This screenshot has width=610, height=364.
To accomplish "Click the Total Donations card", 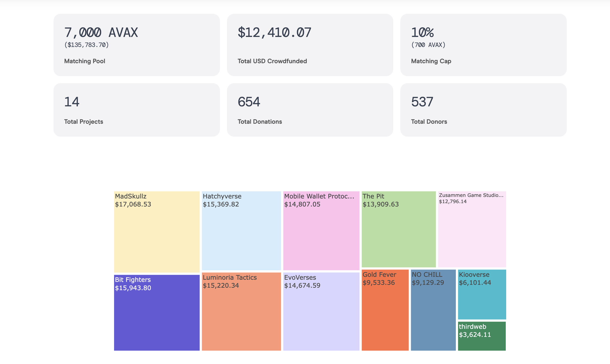I will coord(310,110).
